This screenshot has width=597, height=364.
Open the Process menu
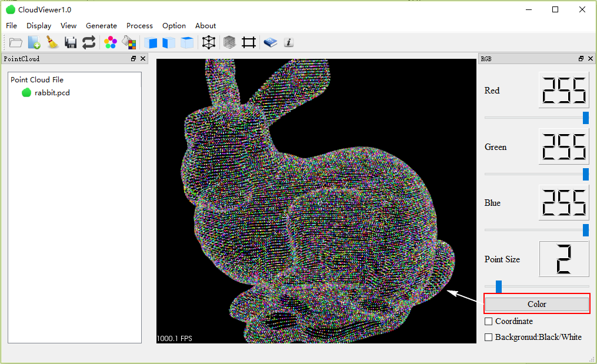tap(139, 25)
